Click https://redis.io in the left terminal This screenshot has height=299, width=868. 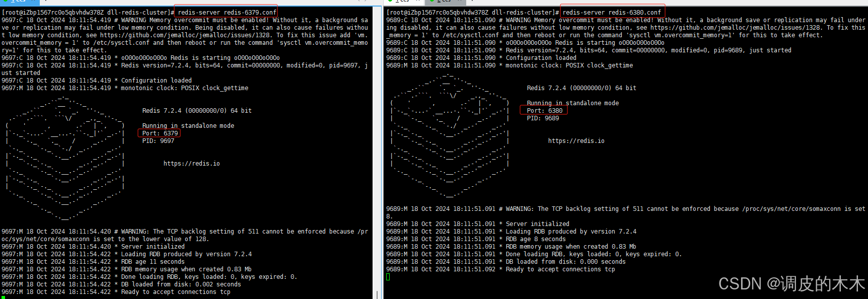[x=191, y=164]
